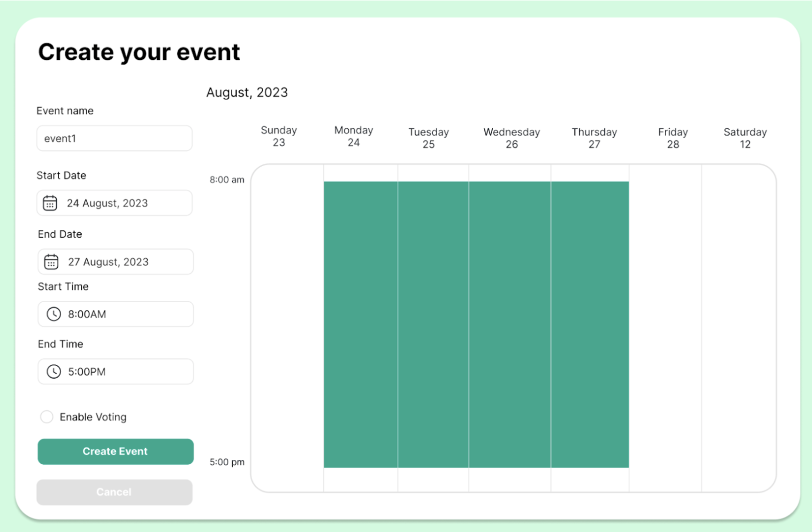
Task: Click the green Wednesday availability block
Action: pyautogui.click(x=510, y=324)
